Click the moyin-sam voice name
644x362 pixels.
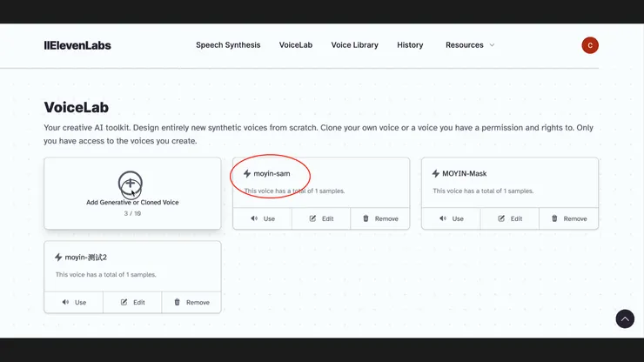[x=272, y=173]
